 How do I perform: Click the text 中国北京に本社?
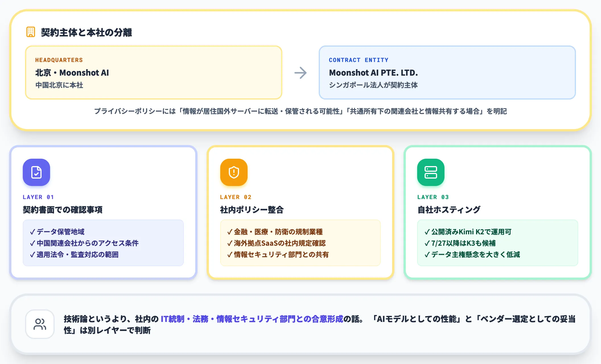tap(59, 85)
